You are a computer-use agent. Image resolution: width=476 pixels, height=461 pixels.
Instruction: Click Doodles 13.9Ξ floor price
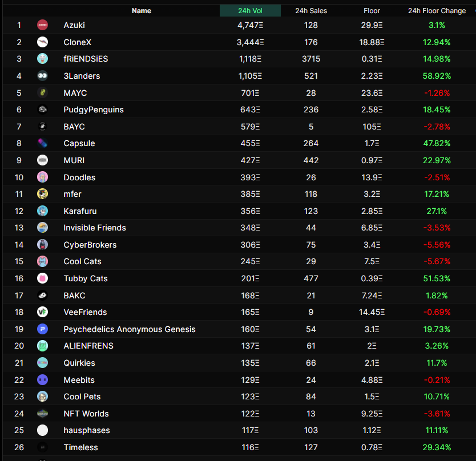[372, 177]
